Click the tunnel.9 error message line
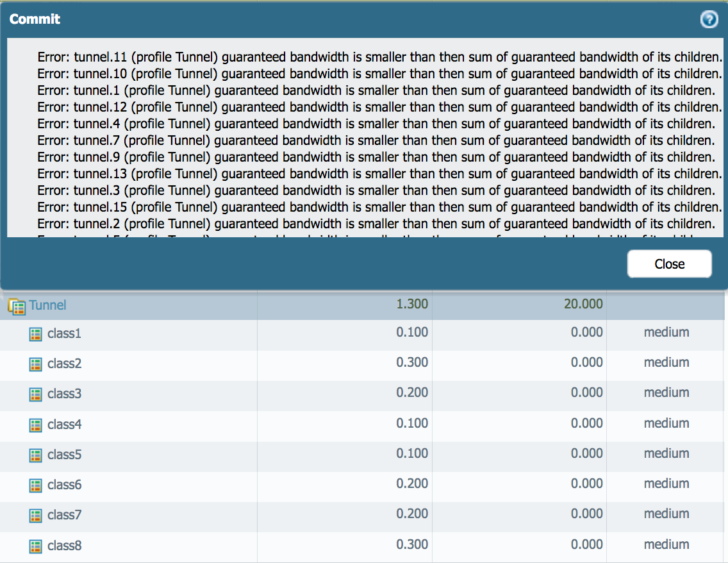This screenshot has height=563, width=728. point(376,158)
